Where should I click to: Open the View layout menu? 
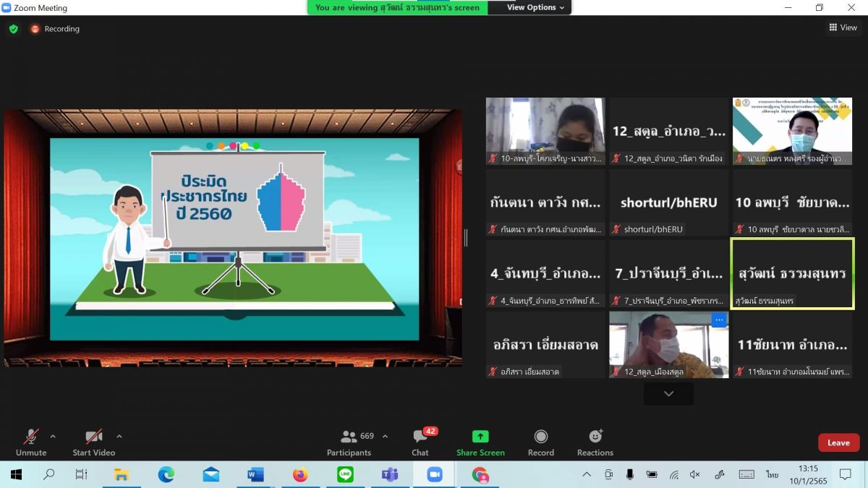(843, 27)
